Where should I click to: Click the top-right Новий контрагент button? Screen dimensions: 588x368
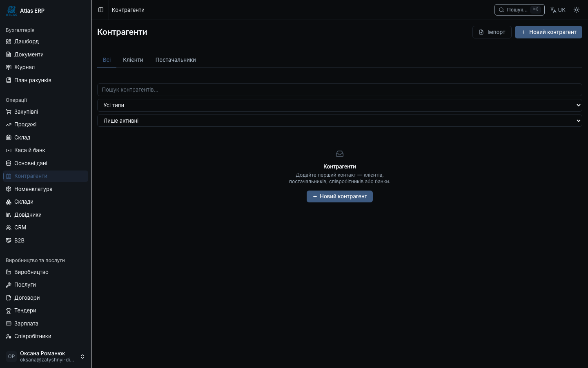pos(548,32)
